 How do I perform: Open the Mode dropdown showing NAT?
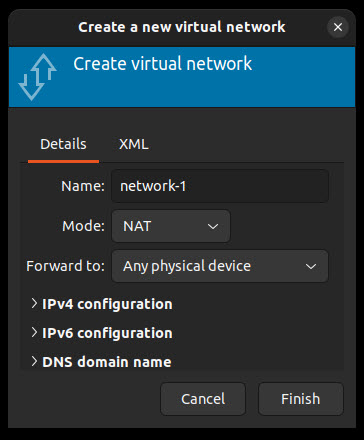(x=171, y=226)
